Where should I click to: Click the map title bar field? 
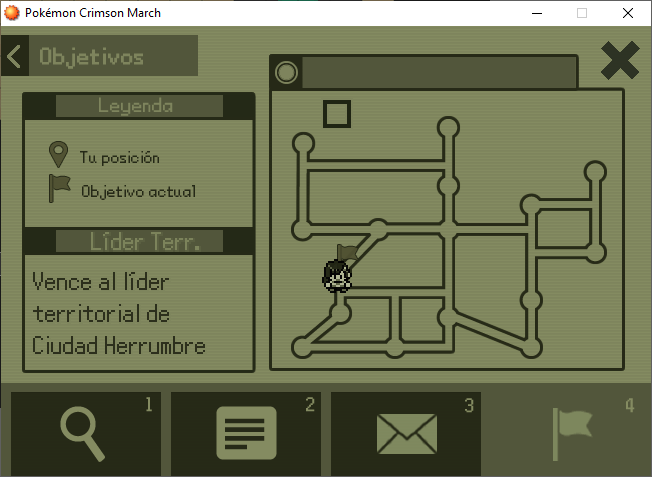(438, 72)
